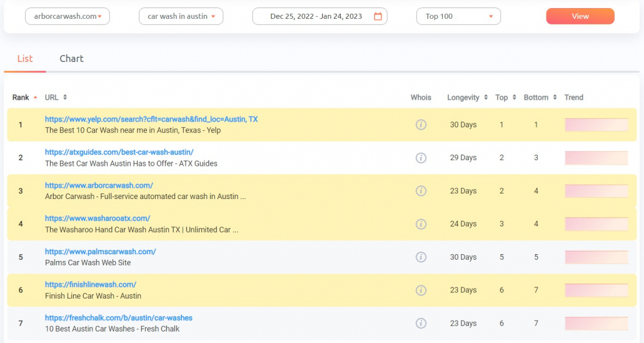Select 'Finish Line Car Wash - Austin' title
The image size is (644, 343).
click(93, 296)
